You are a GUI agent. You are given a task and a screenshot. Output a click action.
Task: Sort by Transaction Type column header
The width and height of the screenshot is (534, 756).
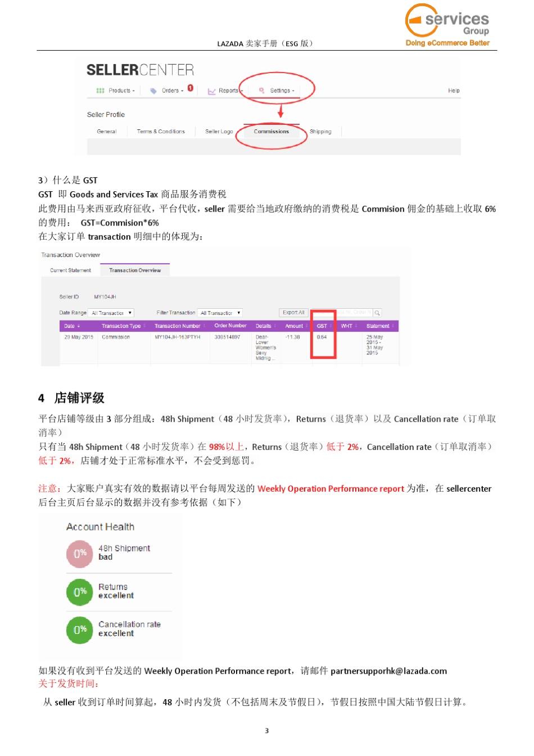pos(123,326)
